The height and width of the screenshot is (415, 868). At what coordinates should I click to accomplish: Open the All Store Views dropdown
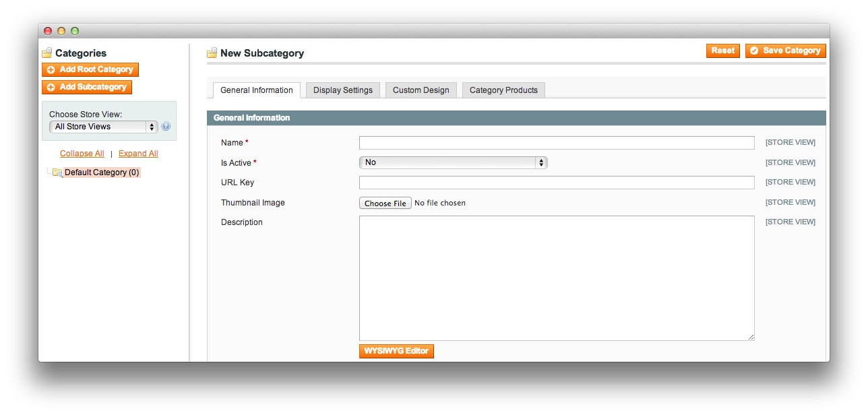point(103,127)
